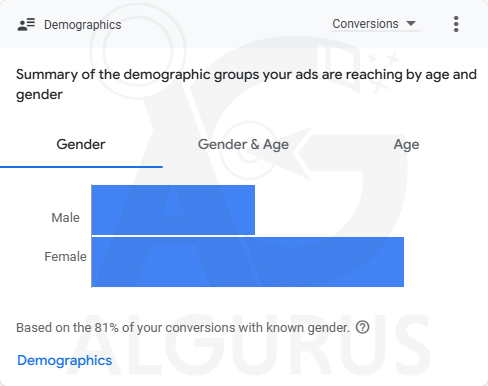Viewport: 488px width, 386px height.
Task: Follow the blue Demographics link
Action: point(65,360)
